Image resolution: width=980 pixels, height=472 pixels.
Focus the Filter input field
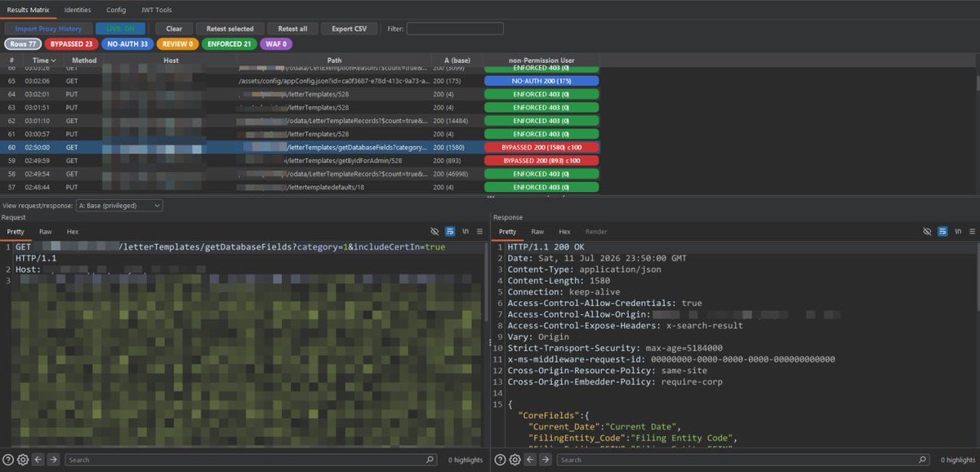coord(455,29)
